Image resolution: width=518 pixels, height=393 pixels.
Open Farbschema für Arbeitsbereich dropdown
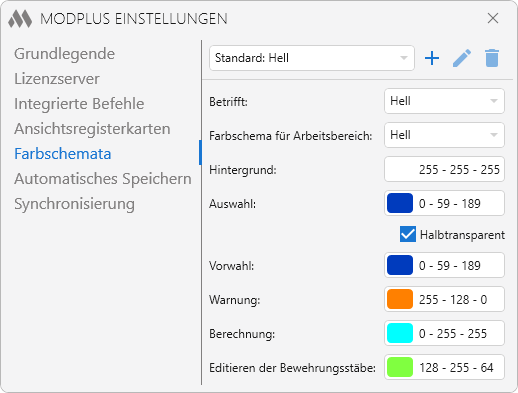click(x=444, y=135)
